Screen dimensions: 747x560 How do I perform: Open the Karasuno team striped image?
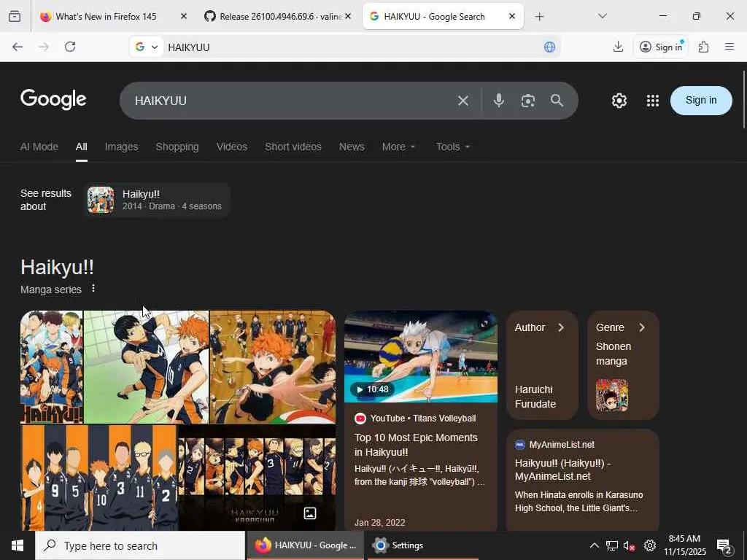(x=98, y=478)
